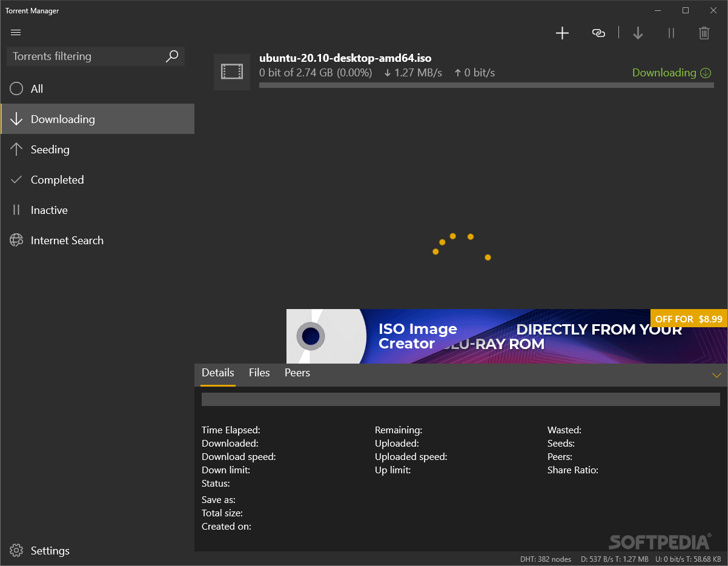The image size is (728, 566).
Task: Click the Inactive pause-bars sidebar icon
Action: 16,210
